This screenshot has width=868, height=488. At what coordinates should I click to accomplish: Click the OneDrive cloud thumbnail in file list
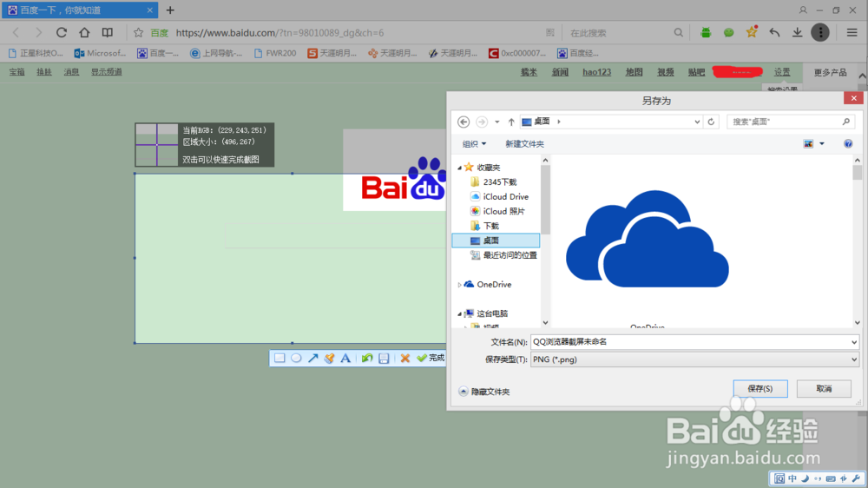click(648, 240)
